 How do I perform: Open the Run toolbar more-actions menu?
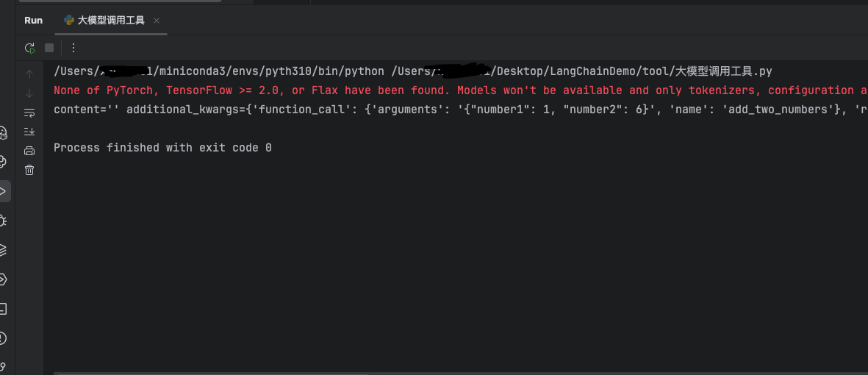73,49
